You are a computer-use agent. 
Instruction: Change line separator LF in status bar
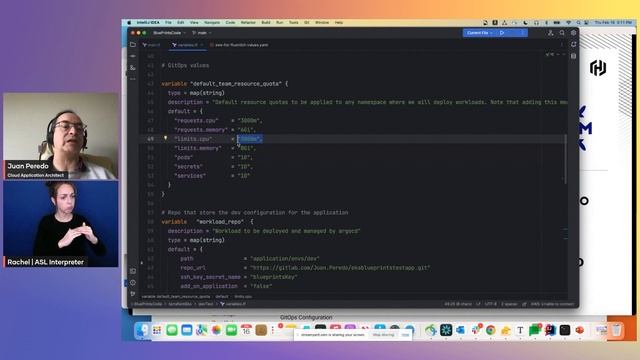478,304
